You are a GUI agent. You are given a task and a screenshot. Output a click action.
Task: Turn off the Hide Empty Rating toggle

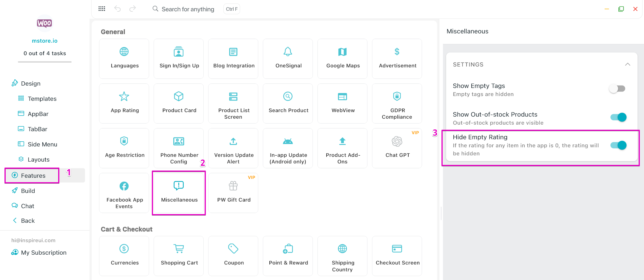click(618, 146)
